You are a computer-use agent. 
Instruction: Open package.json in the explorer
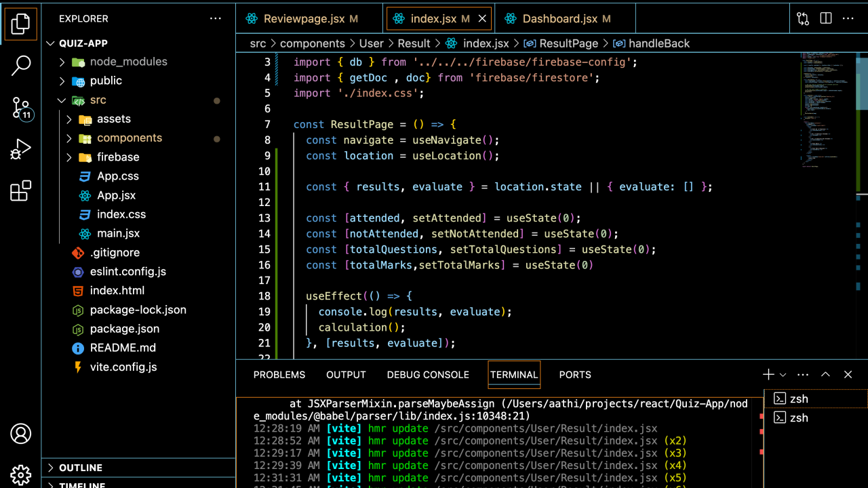pos(124,329)
